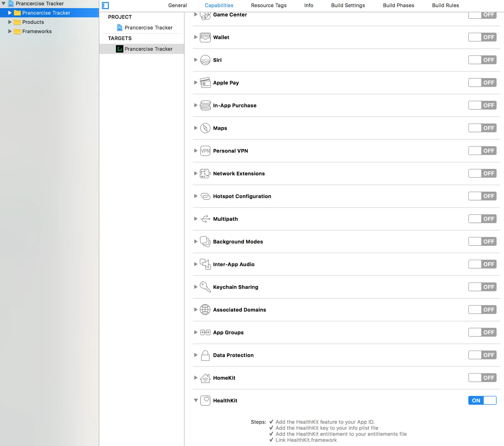Enable the HomeKit toggle
The height and width of the screenshot is (446, 504).
(x=482, y=378)
